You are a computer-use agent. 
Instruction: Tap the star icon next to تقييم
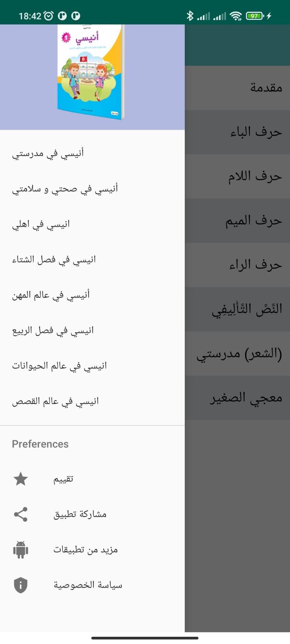tap(21, 479)
